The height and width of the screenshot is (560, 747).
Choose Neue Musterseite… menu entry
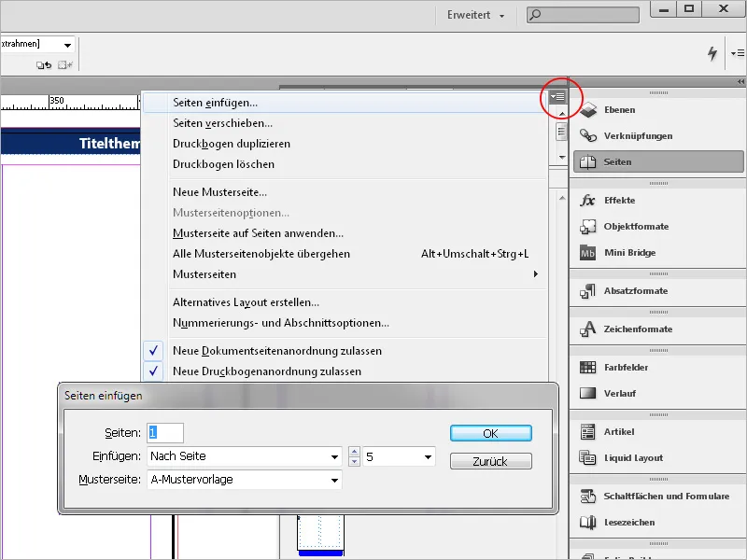tap(345, 192)
